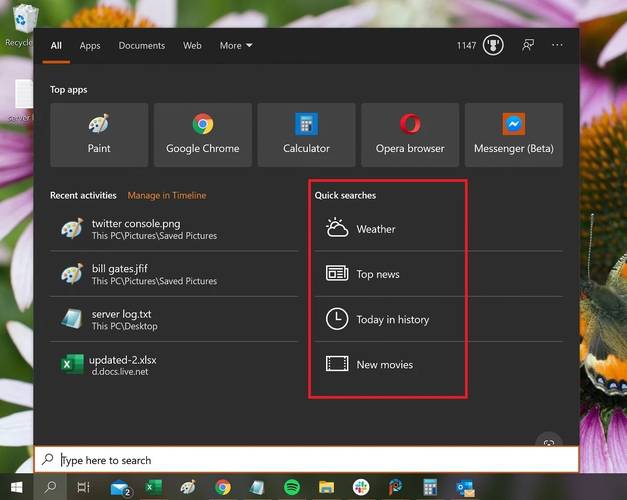The image size is (627, 500).
Task: Switch to the Apps tab
Action: tap(90, 46)
